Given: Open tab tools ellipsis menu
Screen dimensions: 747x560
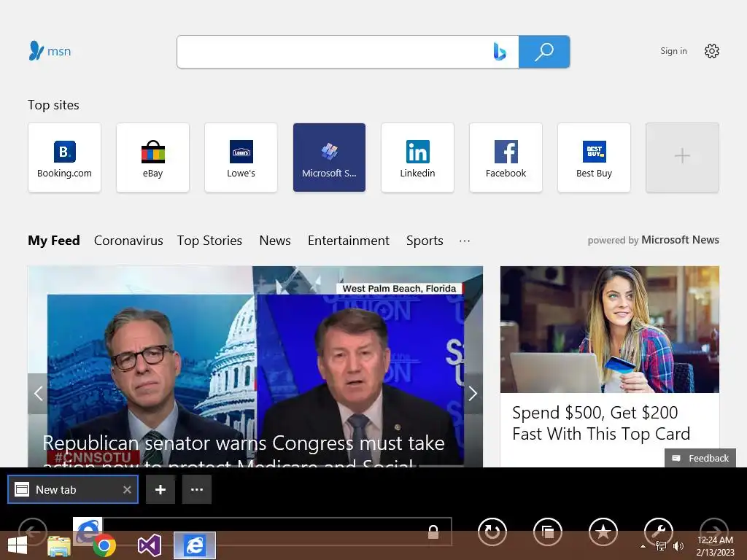Looking at the screenshot, I should pyautogui.click(x=197, y=489).
